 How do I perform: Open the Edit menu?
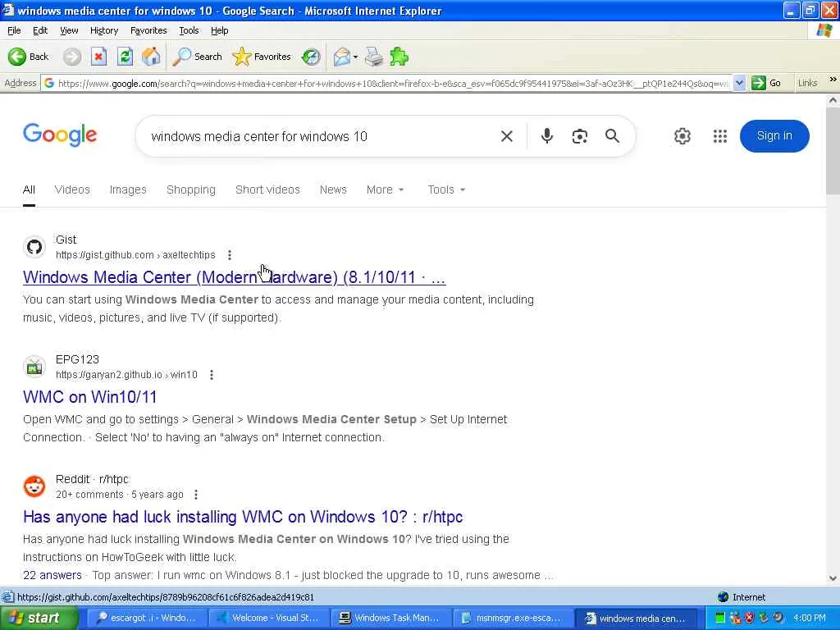(x=40, y=30)
